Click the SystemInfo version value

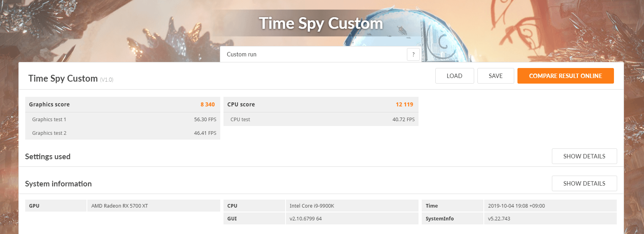[499, 219]
